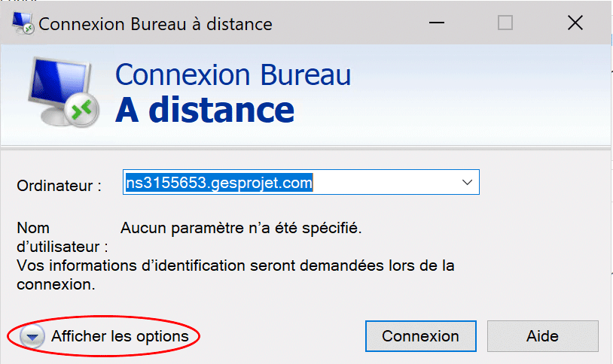Click the Connexion Bureau banner heading

coord(233,74)
